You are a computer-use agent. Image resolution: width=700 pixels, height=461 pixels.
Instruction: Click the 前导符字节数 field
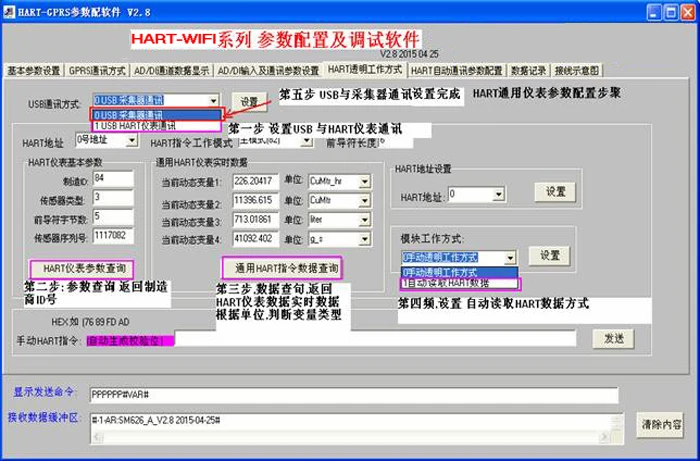pyautogui.click(x=113, y=217)
